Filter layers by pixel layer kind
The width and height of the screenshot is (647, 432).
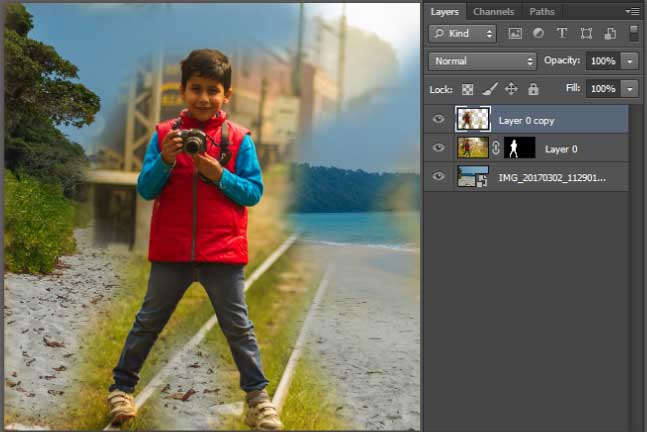515,33
